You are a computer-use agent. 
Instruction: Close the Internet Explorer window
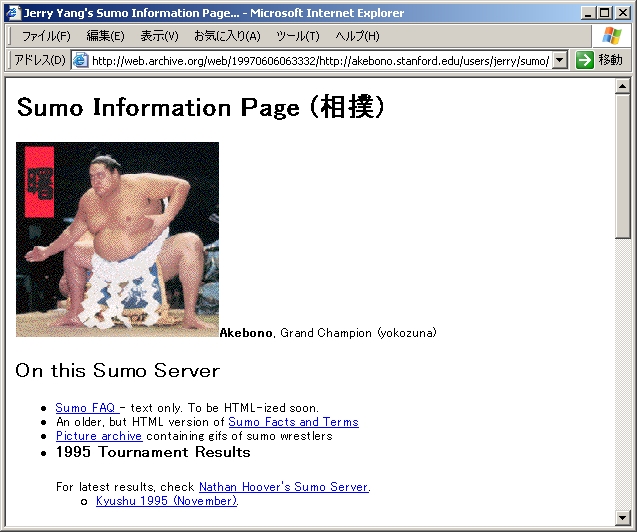click(623, 13)
